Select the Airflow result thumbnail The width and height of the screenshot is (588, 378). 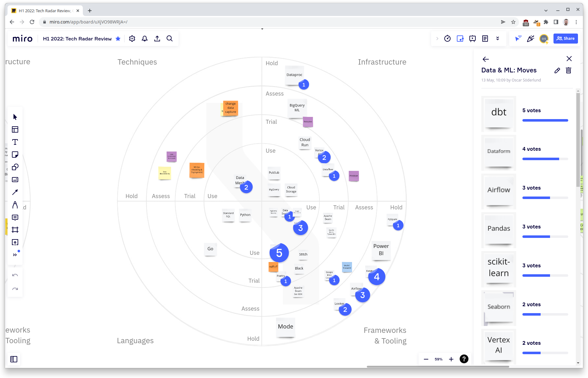point(499,191)
